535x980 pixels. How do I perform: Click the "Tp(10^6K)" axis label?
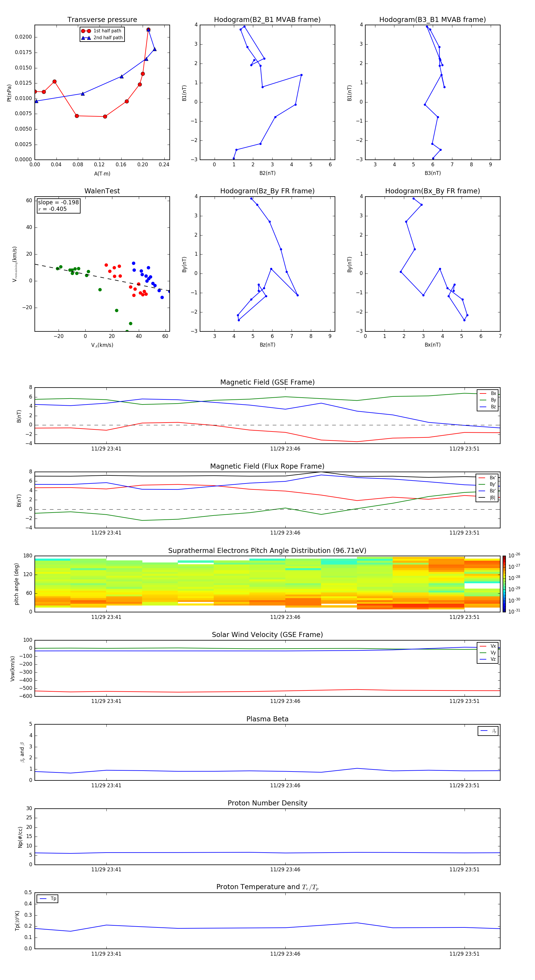[17, 921]
